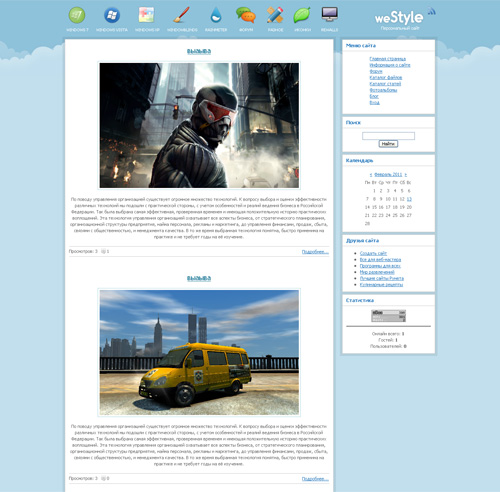Open Фотоальбомы in the site menu

tap(383, 90)
